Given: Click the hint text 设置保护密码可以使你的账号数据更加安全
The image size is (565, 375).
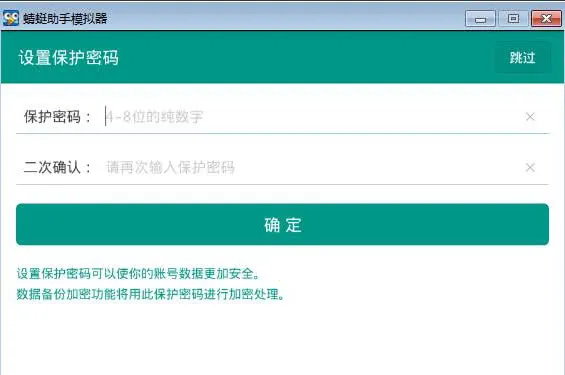Looking at the screenshot, I should point(138,274).
